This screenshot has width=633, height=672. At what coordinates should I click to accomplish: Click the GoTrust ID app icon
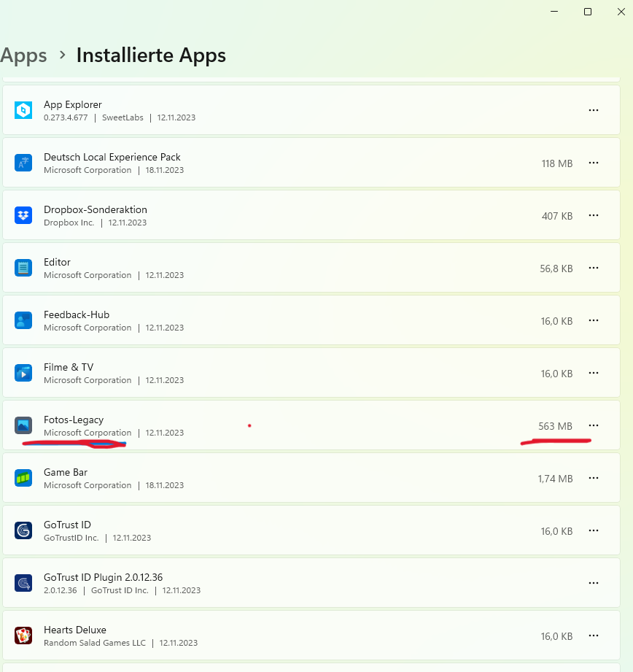(23, 530)
